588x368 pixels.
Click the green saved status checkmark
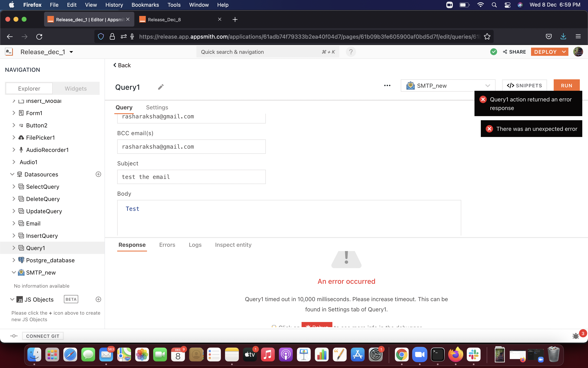(x=493, y=52)
